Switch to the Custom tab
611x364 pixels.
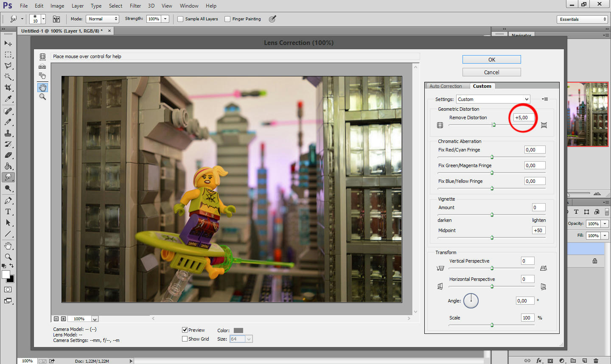pyautogui.click(x=482, y=86)
